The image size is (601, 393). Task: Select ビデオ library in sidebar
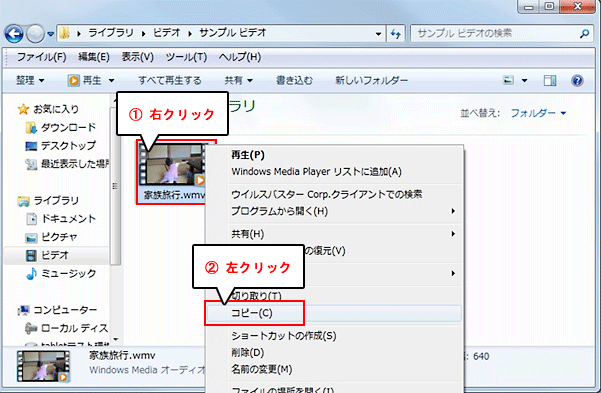click(x=55, y=255)
